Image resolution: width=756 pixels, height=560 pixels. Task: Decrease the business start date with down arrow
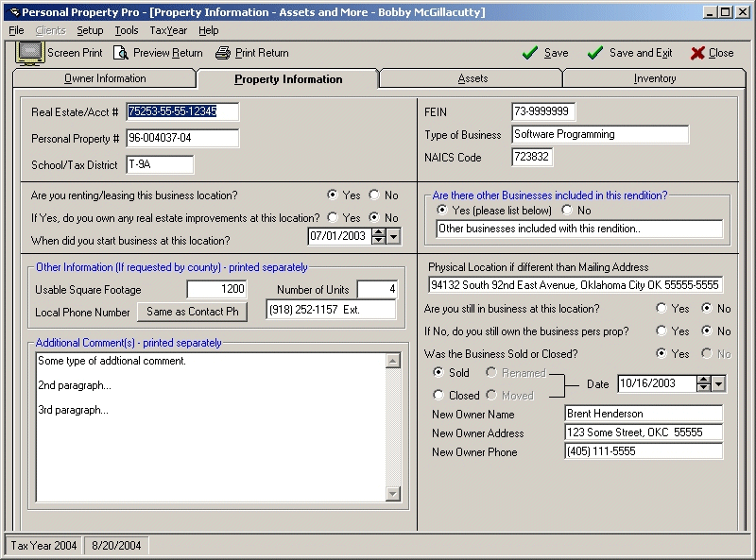coord(379,240)
